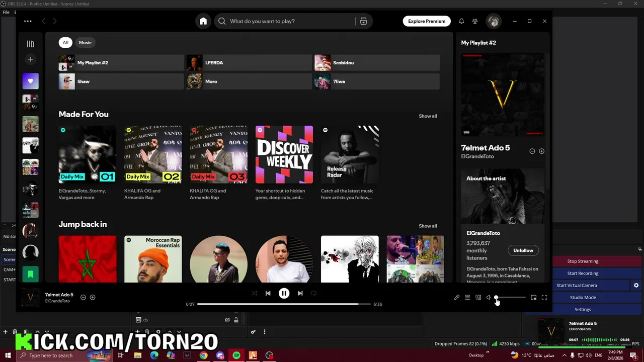Add a scene with the OBS Scenes plus
The height and width of the screenshot is (362, 644).
pos(6,332)
